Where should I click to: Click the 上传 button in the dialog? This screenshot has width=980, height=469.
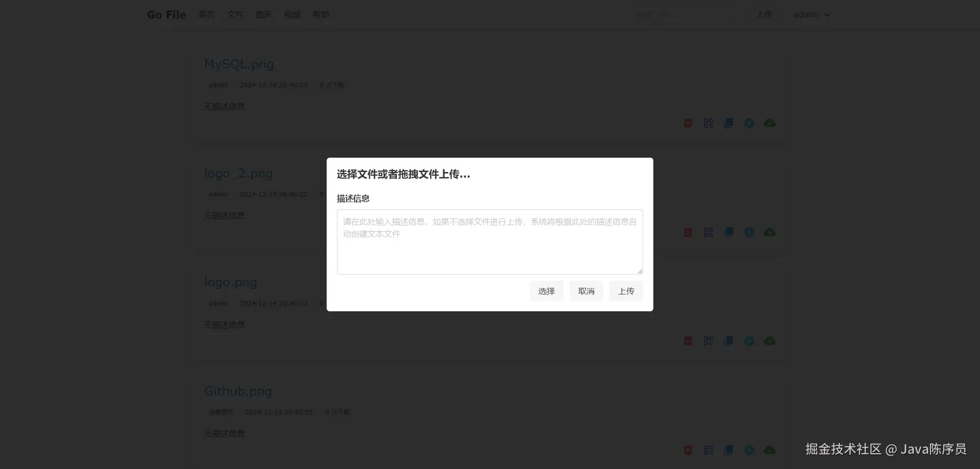(x=626, y=291)
